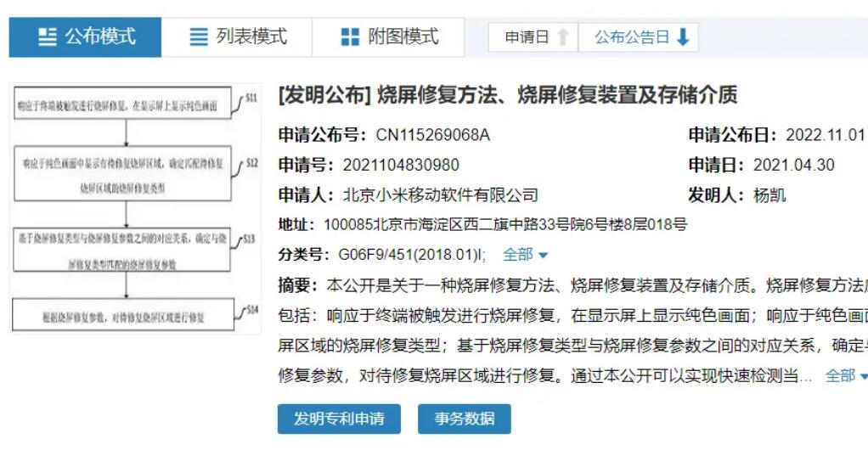Sort results by 申请日
This screenshot has width=868, height=450.
point(527,37)
